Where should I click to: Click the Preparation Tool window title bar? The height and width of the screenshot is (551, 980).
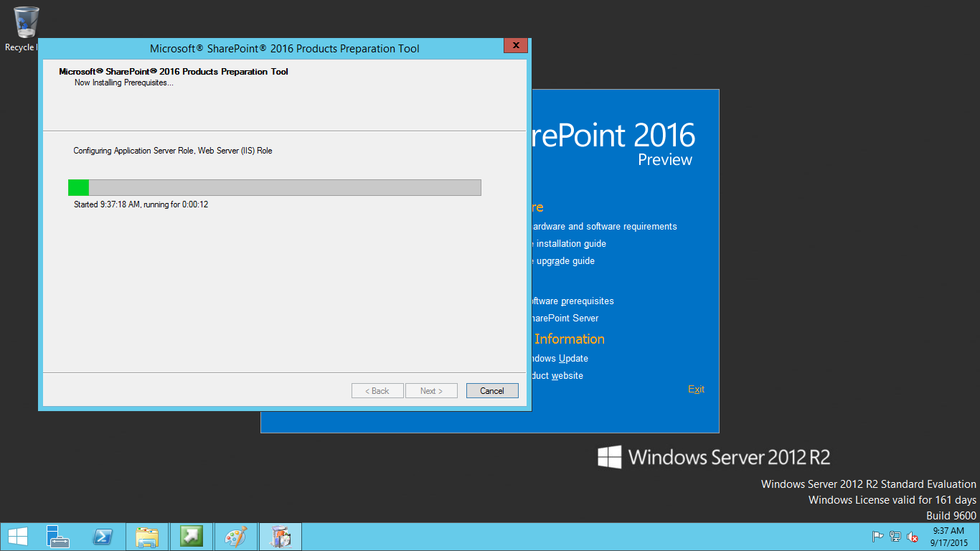click(x=284, y=49)
